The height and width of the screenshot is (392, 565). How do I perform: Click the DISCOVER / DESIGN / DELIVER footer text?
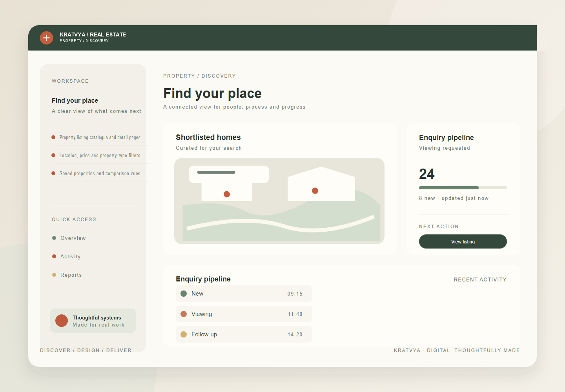pyautogui.click(x=86, y=350)
